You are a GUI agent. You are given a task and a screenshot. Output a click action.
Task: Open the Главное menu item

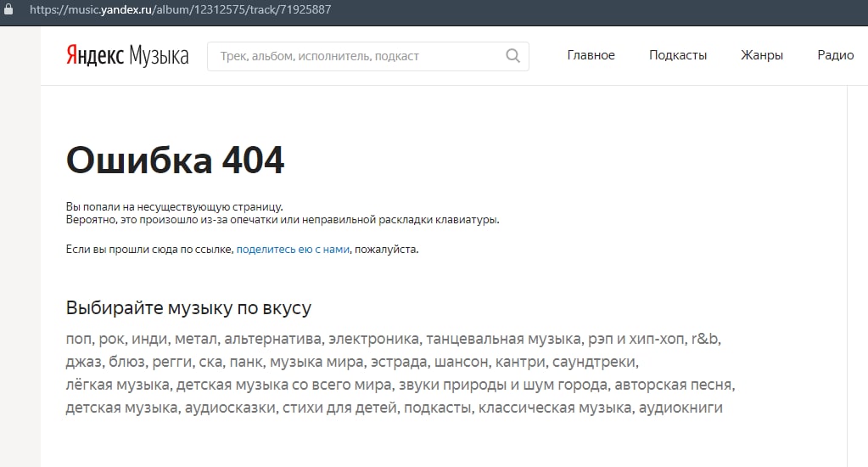tap(591, 55)
